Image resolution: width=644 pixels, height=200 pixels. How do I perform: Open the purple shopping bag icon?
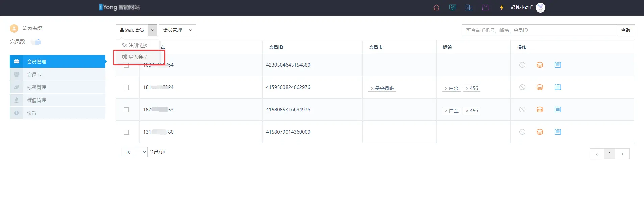tap(485, 7)
